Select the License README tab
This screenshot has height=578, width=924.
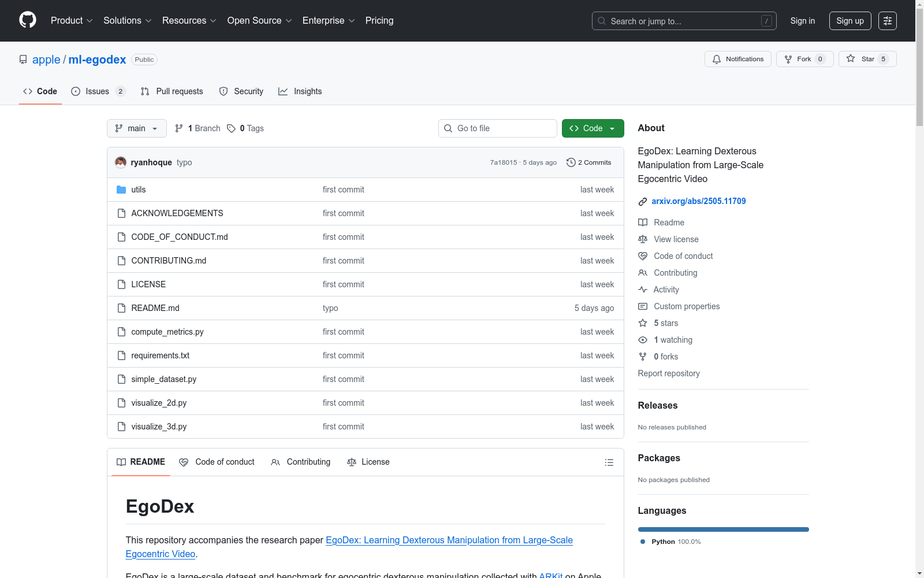tap(368, 462)
